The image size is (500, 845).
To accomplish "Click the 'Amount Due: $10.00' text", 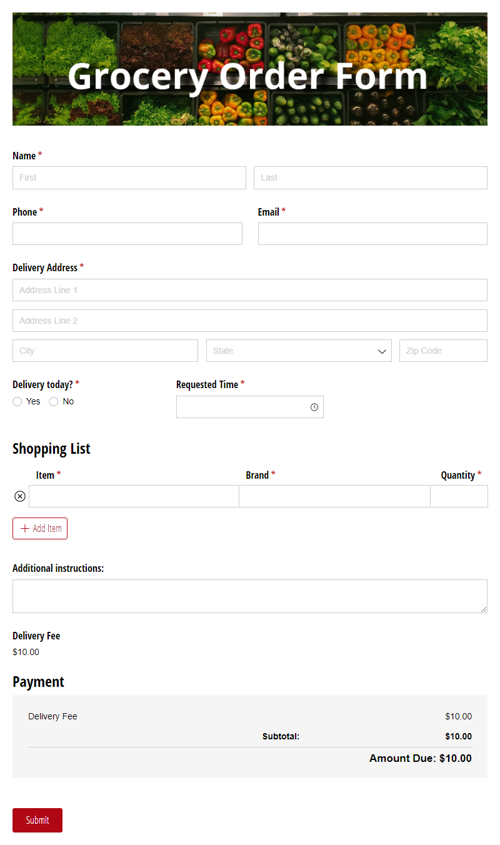I will coord(420,758).
